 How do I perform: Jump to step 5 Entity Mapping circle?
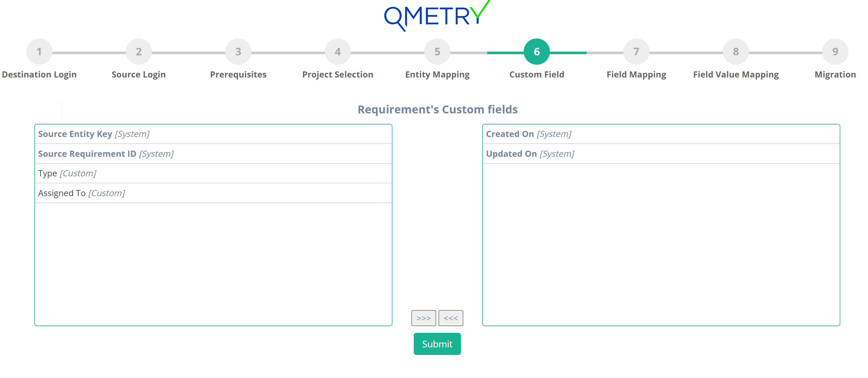point(437,52)
